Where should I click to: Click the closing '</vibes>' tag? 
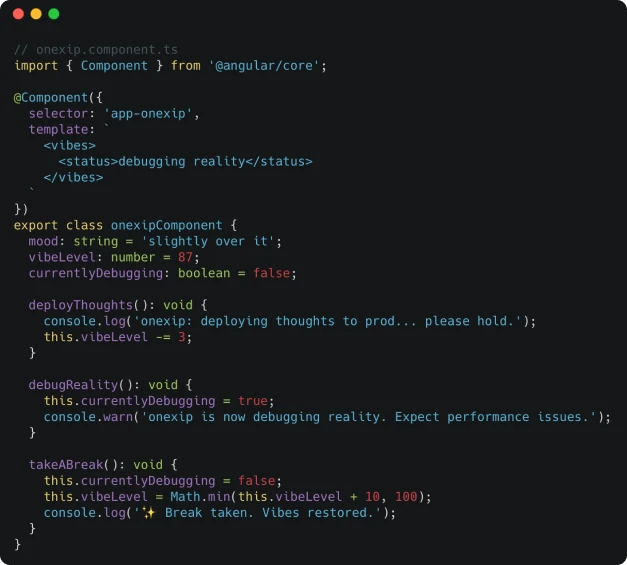pyautogui.click(x=74, y=178)
